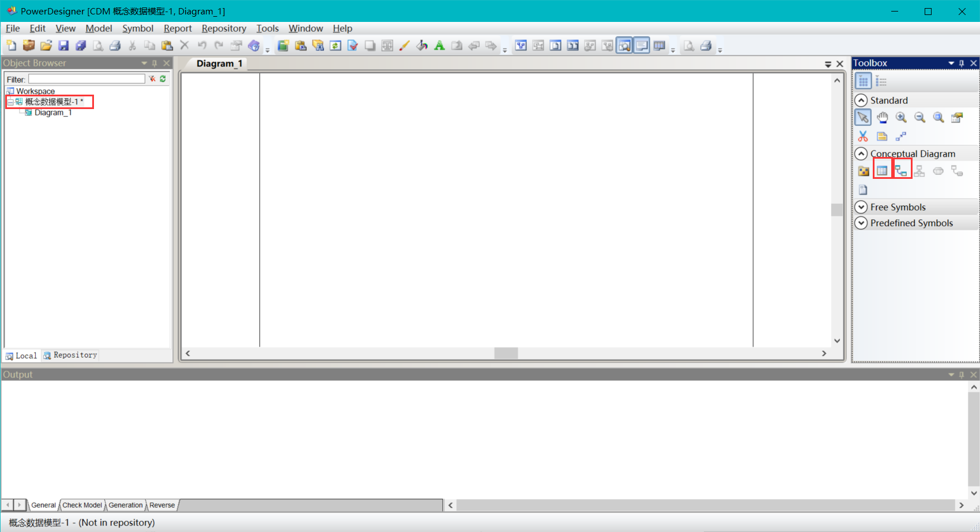Viewport: 980px width, 532px height.
Task: Collapse the 概念数据模型-1 tree node
Action: click(10, 102)
